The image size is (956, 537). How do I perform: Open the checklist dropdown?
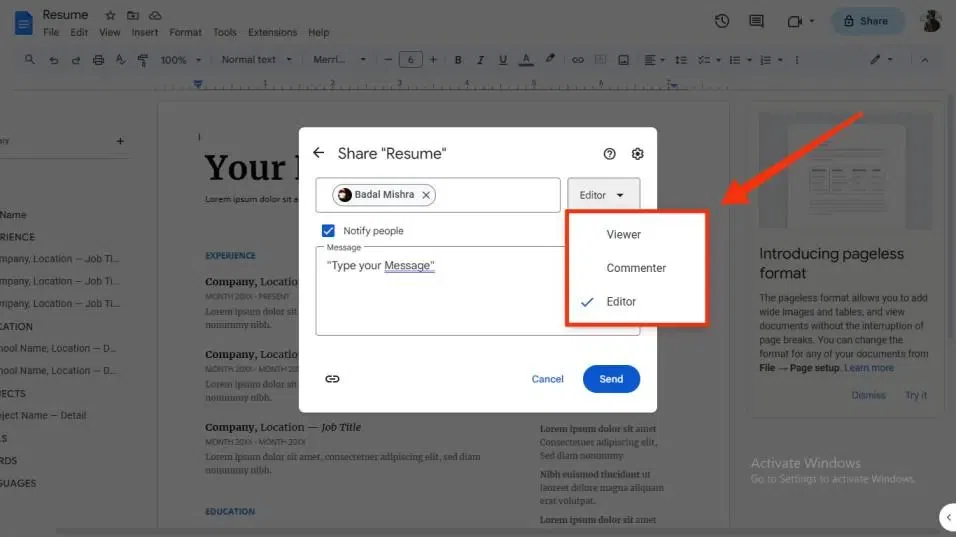coord(709,60)
